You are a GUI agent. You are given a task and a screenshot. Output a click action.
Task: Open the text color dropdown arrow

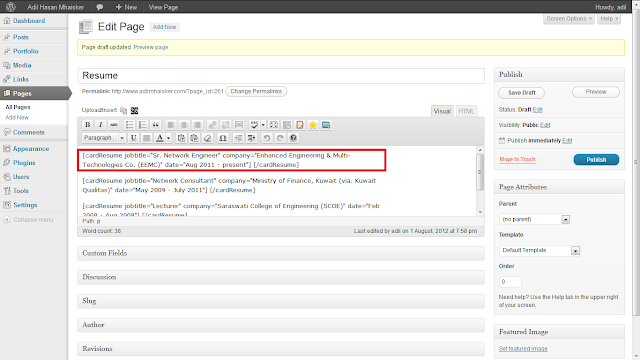169,138
